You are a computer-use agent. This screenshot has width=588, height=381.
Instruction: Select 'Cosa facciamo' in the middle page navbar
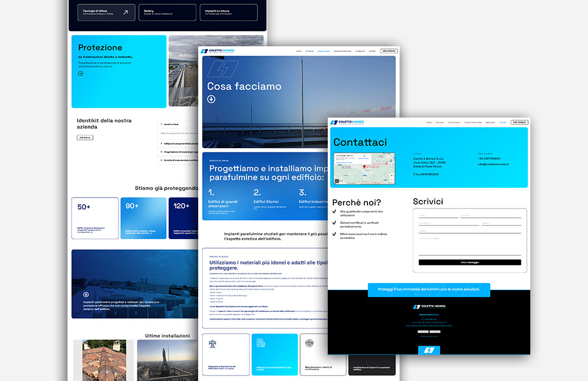pyautogui.click(x=323, y=51)
